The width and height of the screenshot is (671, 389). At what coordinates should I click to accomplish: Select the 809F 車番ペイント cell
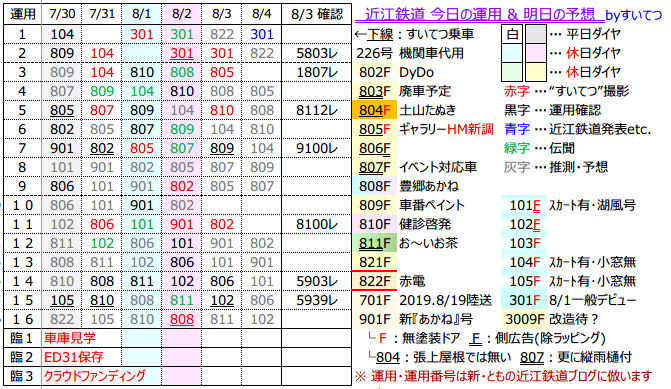click(x=375, y=205)
